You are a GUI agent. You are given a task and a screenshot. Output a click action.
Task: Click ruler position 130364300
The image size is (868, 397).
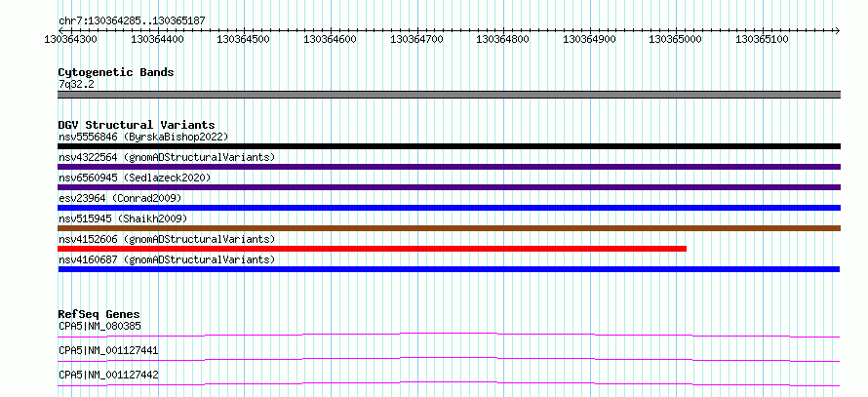point(68,39)
